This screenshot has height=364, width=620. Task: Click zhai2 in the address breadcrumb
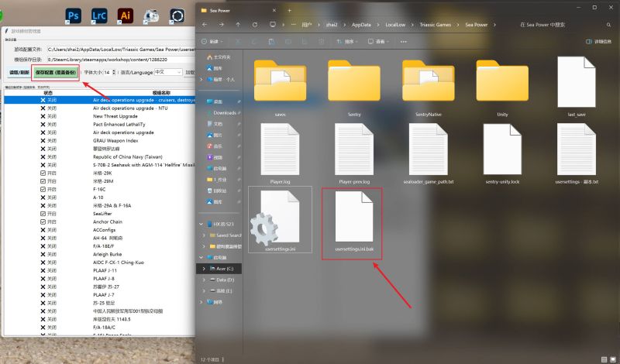tap(332, 25)
